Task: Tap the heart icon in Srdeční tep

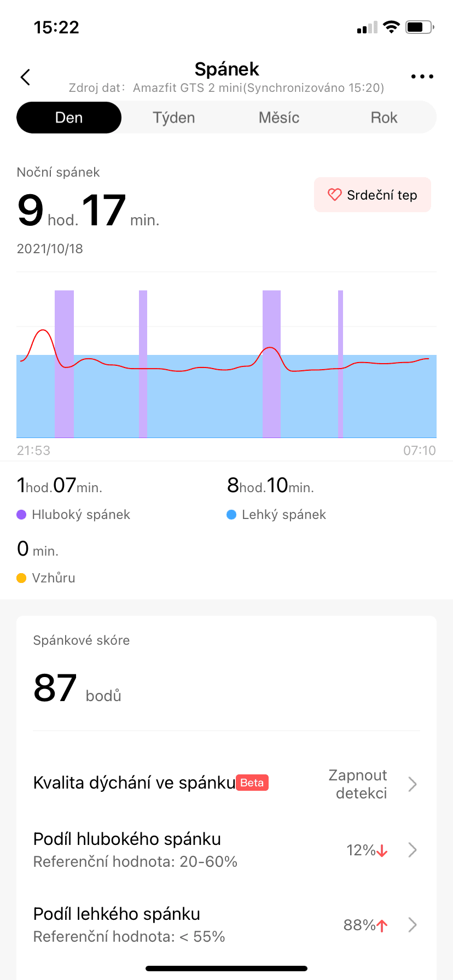Action: coord(334,195)
